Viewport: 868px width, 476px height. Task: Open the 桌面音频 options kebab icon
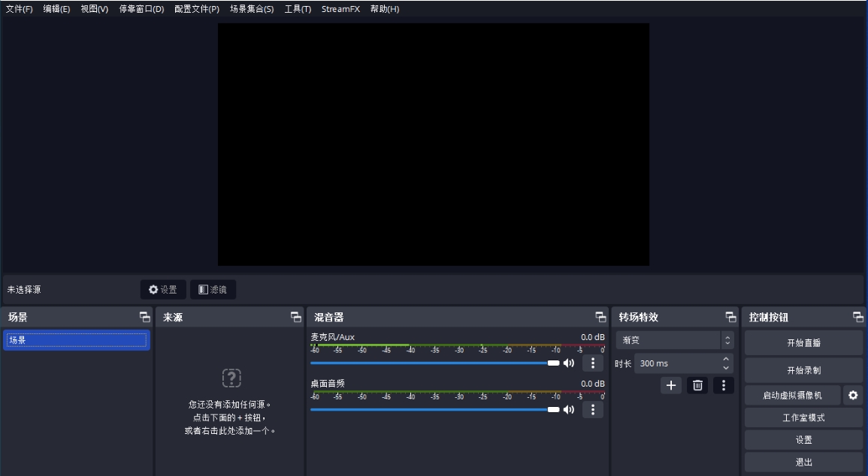pyautogui.click(x=593, y=409)
